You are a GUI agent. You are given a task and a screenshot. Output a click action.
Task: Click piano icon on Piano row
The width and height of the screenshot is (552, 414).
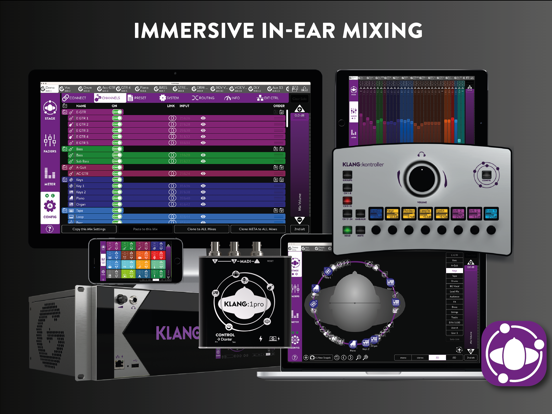click(71, 198)
